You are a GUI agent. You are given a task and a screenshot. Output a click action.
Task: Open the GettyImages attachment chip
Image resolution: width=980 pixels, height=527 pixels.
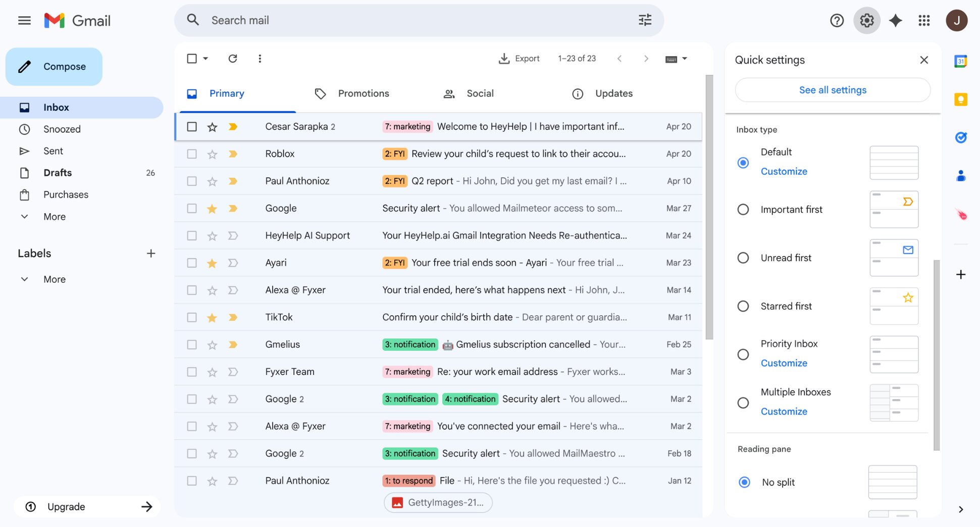tap(438, 503)
